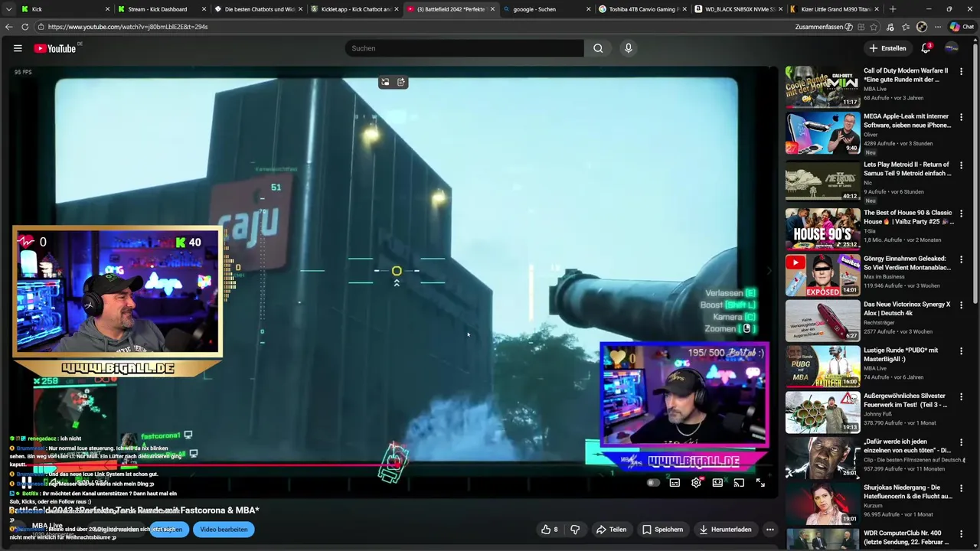Open Call of Duty Modern Warfare II thumbnail

click(x=822, y=87)
